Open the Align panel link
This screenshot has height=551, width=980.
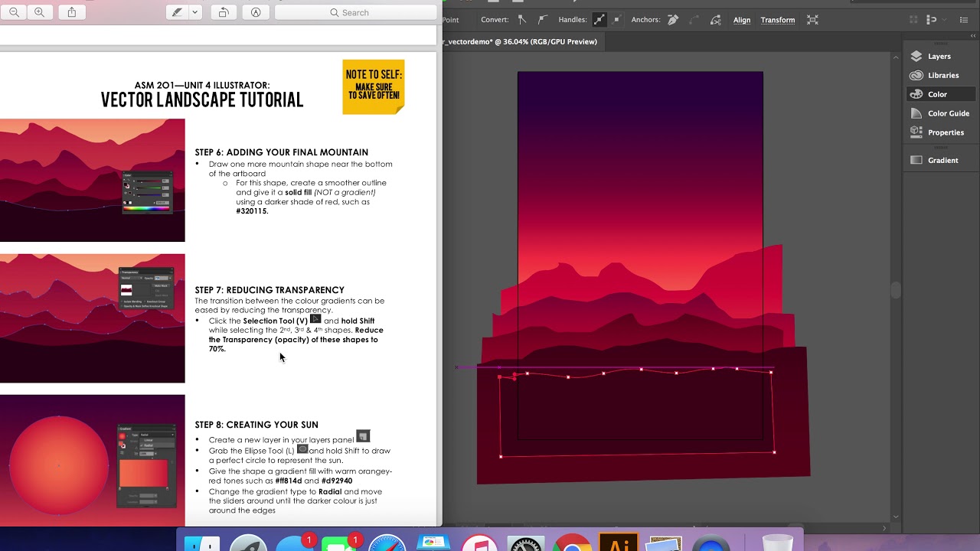click(x=742, y=20)
